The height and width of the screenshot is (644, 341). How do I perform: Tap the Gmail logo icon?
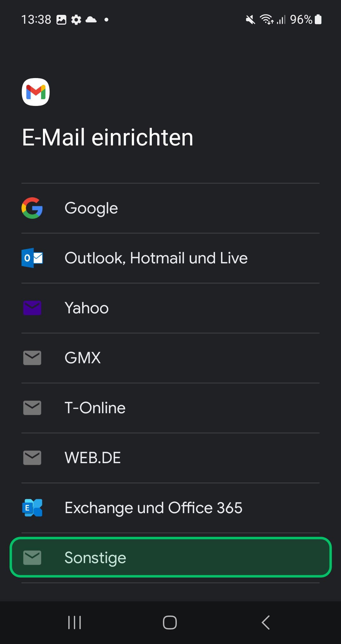point(36,92)
